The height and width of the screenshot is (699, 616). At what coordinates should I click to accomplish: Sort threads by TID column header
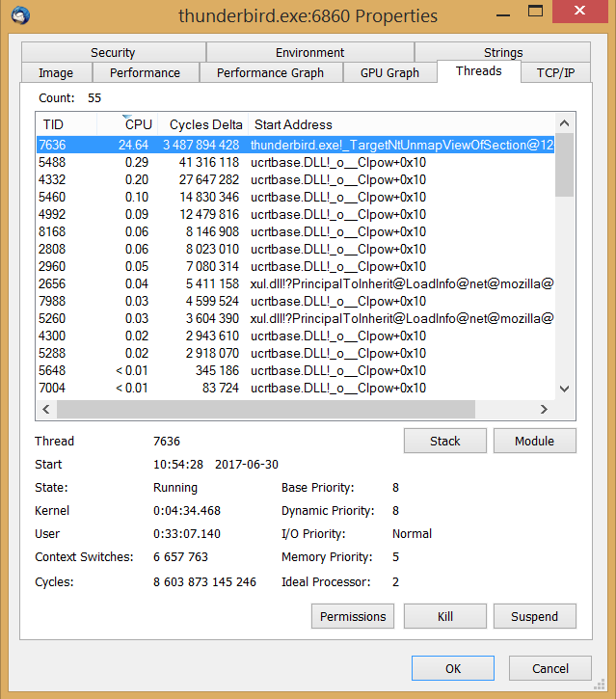[67, 124]
